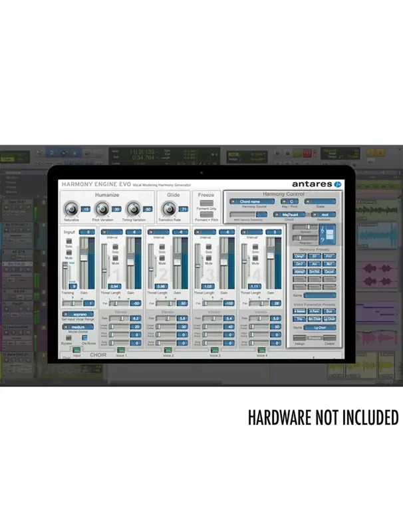Viewport: 403px width, 532px height.
Task: Select the 4 Fem voice preset
Action: pyautogui.click(x=314, y=311)
